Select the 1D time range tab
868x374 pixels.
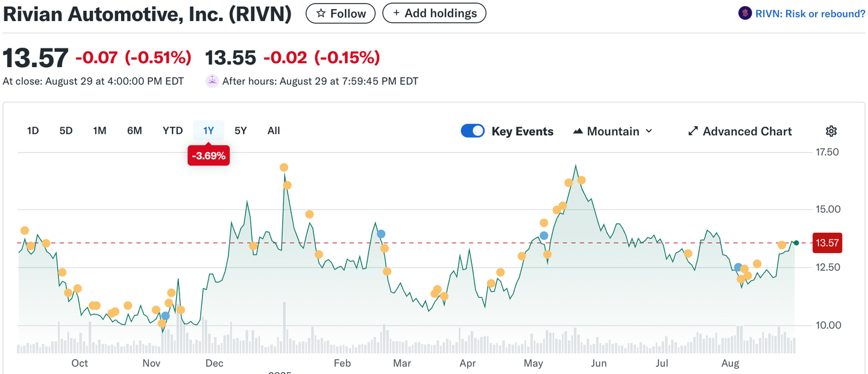click(x=33, y=131)
